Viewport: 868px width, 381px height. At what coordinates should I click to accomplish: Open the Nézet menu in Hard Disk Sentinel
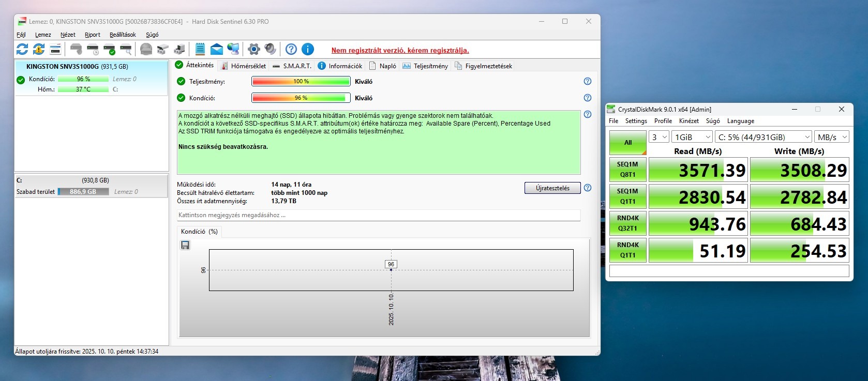[68, 35]
